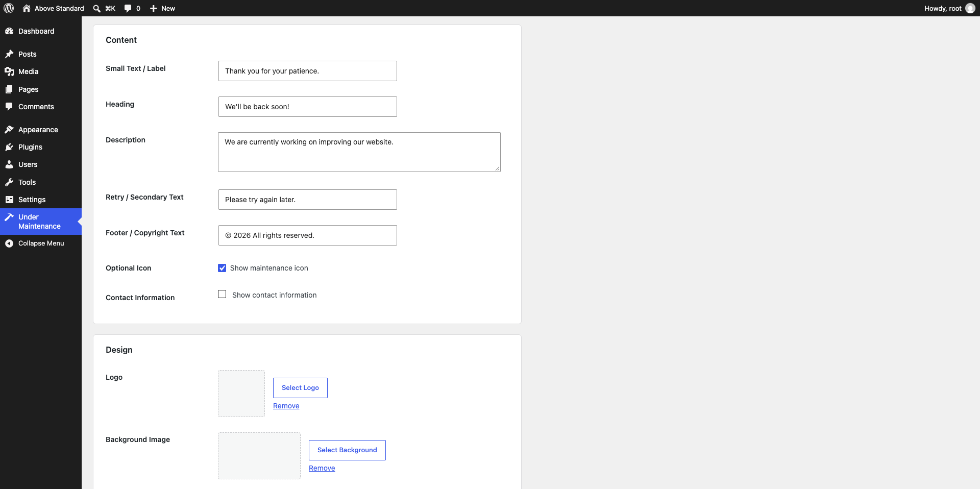Click the Select Background button
980x489 pixels.
pos(347,450)
